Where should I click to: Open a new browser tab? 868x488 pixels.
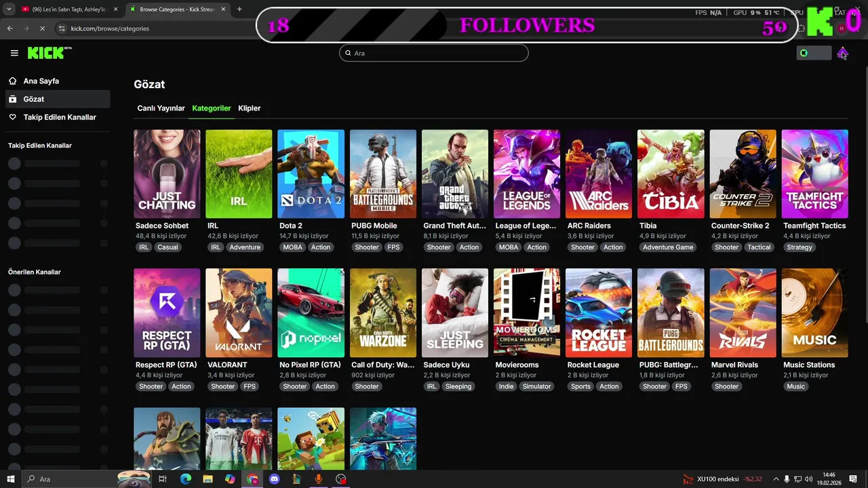(239, 9)
